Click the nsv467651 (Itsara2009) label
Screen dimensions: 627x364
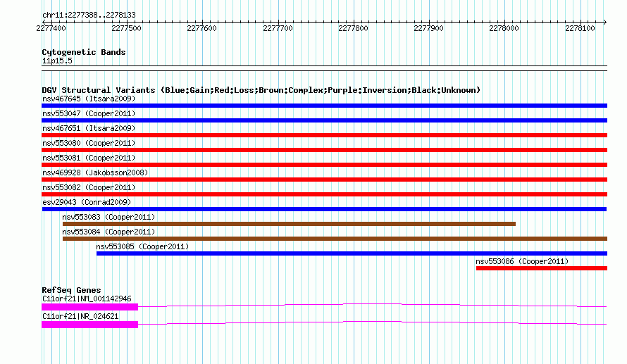coord(89,128)
